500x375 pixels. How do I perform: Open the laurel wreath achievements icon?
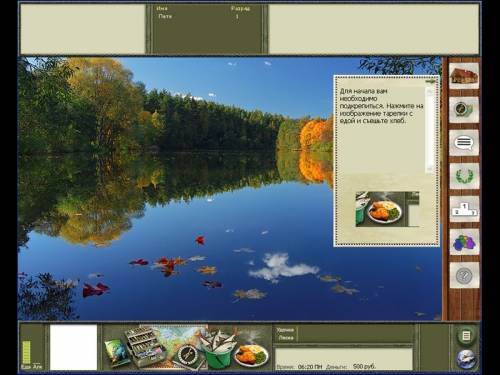click(x=464, y=176)
